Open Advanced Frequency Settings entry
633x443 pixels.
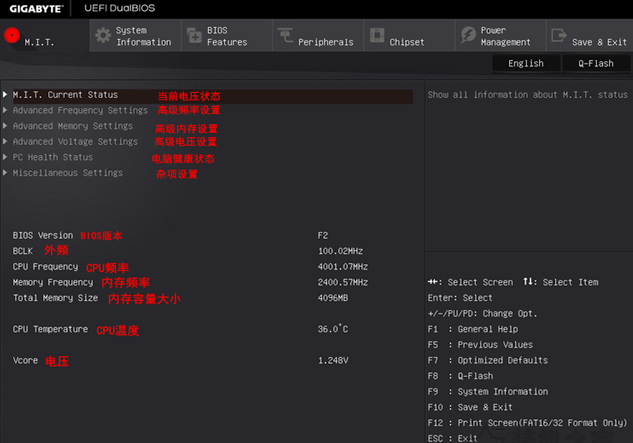point(80,110)
